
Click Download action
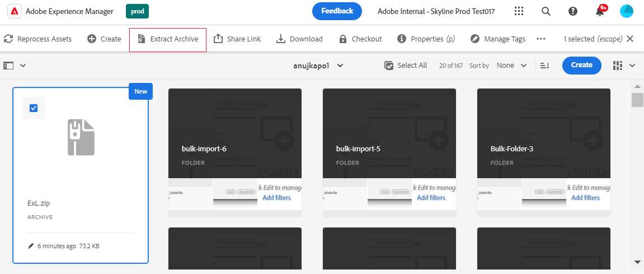(x=299, y=39)
